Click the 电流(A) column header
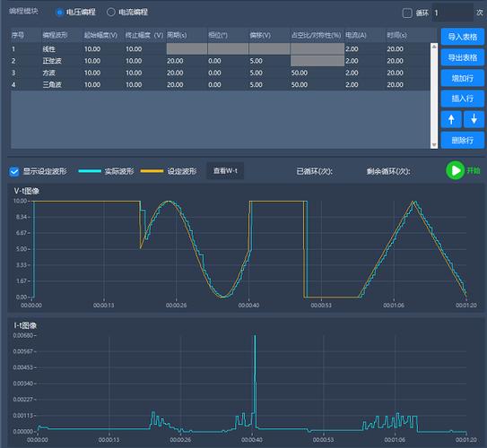 356,35
